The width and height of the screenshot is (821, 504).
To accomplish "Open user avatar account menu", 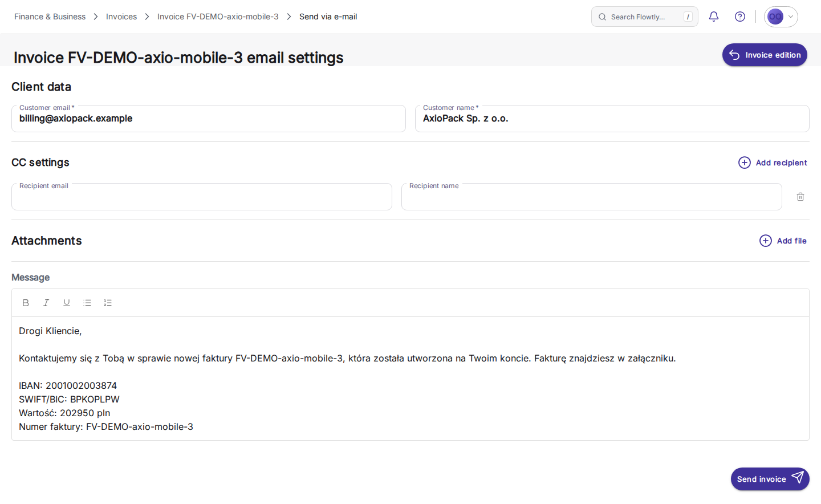I will point(781,17).
